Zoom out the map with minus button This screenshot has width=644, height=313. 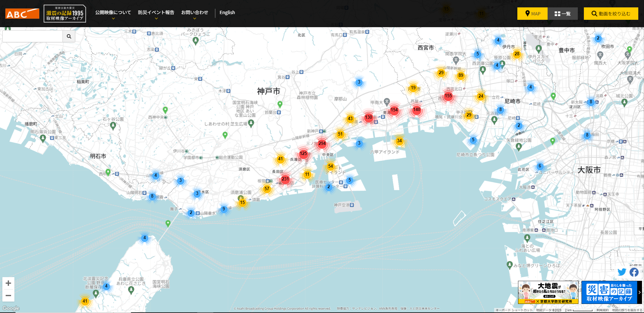(x=8, y=295)
